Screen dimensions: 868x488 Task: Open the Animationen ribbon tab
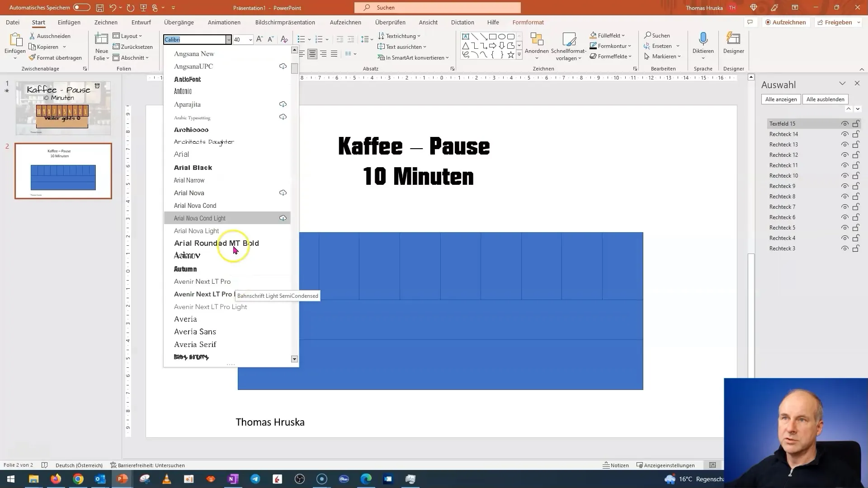[x=225, y=22]
